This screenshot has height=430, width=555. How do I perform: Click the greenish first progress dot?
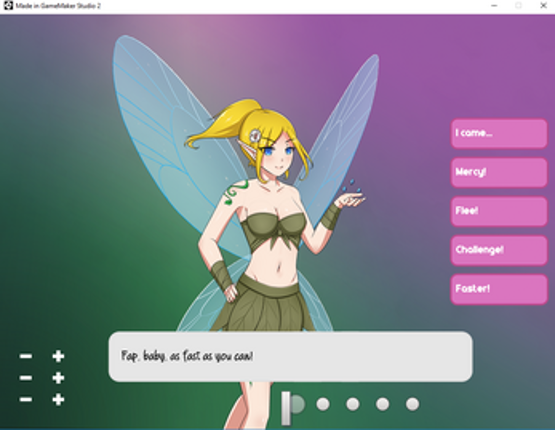click(x=298, y=404)
